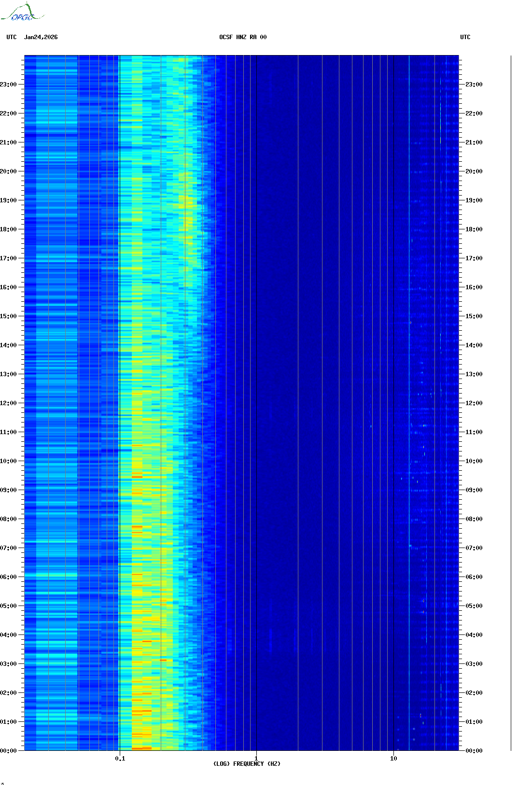Click the right-side 21:00 time label
Screen dimensions: 532x789
click(x=474, y=142)
